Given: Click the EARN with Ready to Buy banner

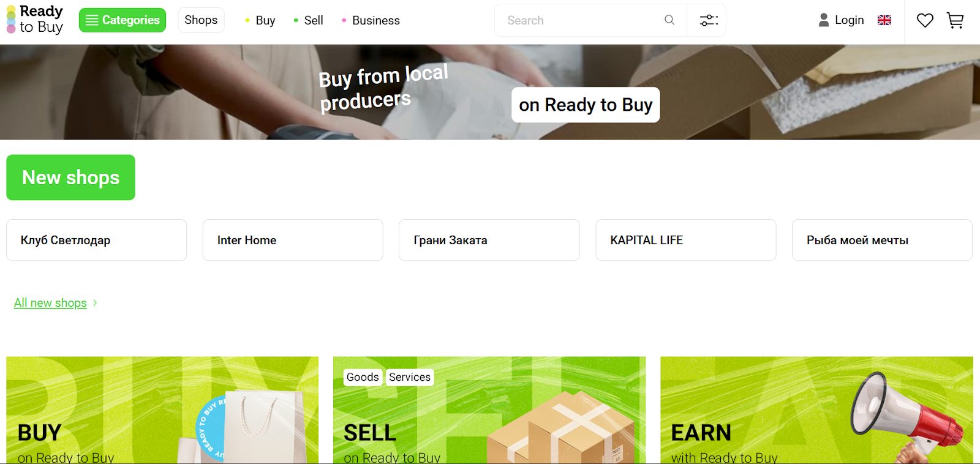Looking at the screenshot, I should [816, 410].
